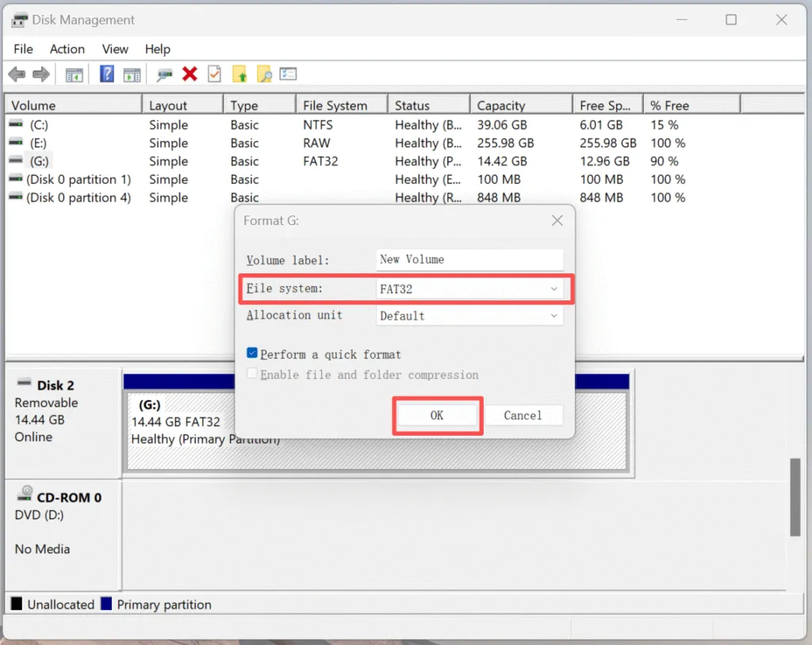Click the yellow folder up-arrow toolbar icon
This screenshot has width=812, height=645.
click(242, 74)
